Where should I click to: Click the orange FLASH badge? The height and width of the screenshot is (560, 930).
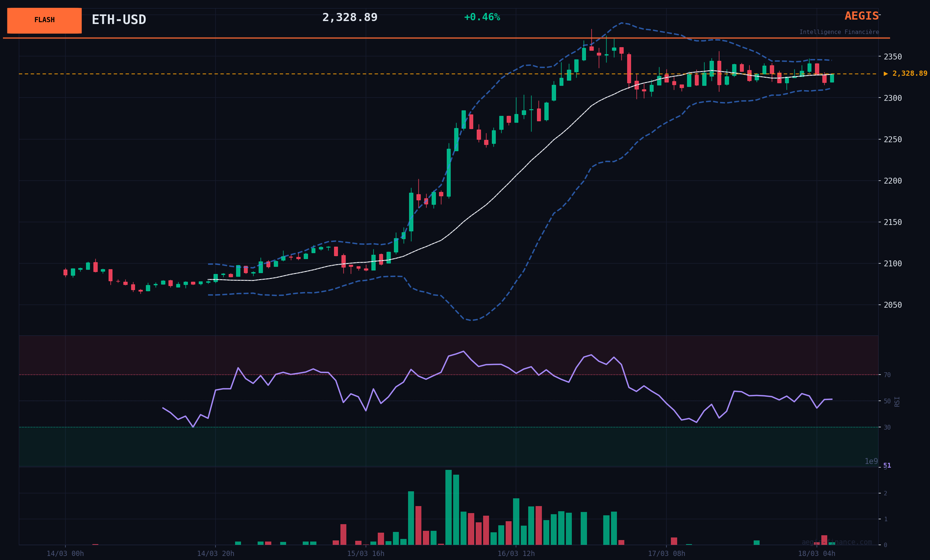click(44, 20)
